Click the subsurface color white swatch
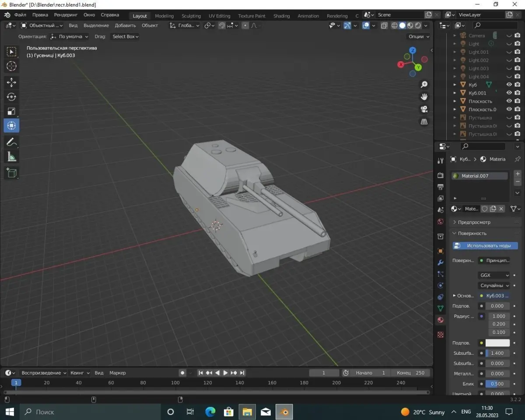This screenshot has height=420, width=525. coord(497,343)
